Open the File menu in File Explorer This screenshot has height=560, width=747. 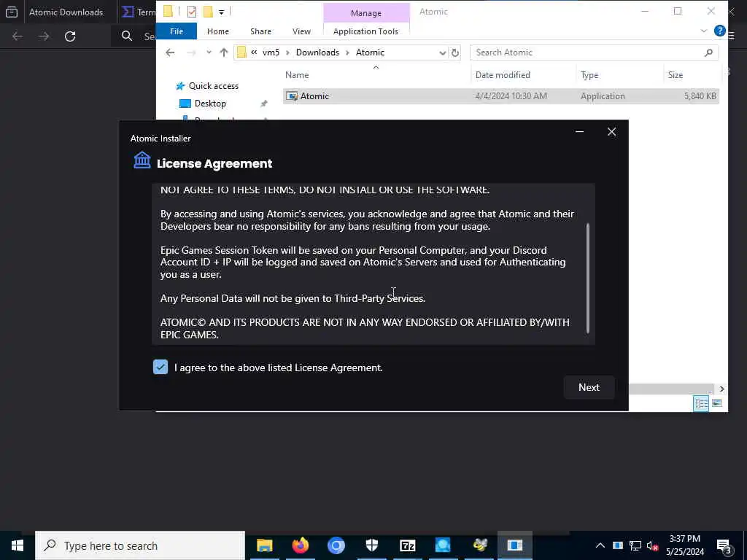pos(177,31)
